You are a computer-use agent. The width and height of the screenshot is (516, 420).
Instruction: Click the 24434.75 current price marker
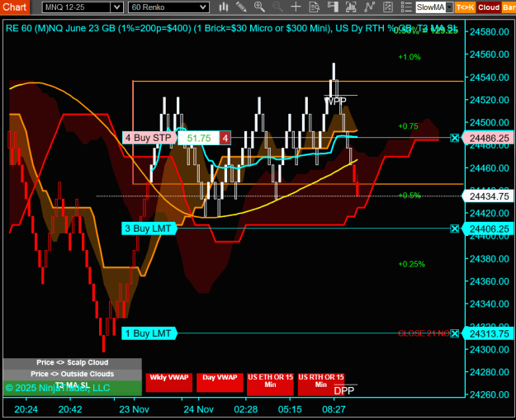488,196
